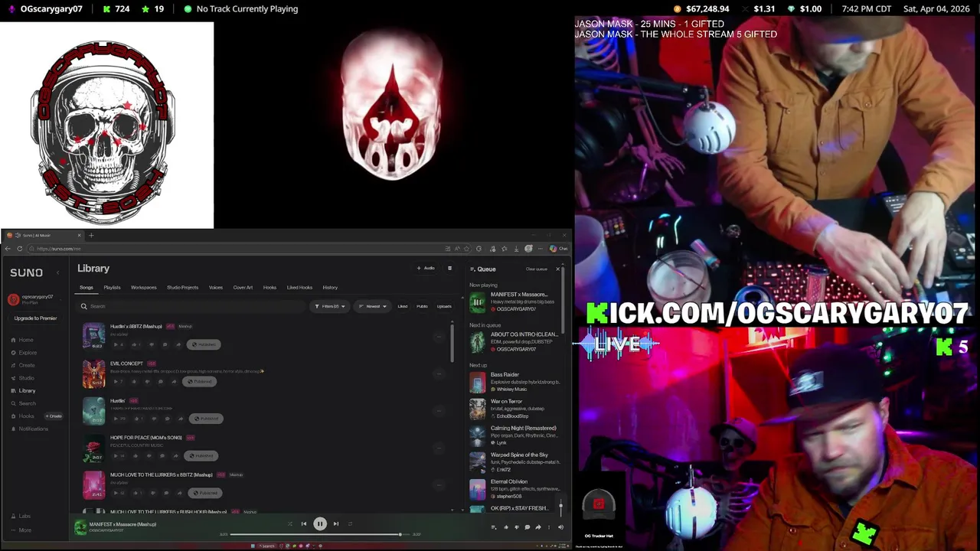Share the currently playing track

(538, 527)
